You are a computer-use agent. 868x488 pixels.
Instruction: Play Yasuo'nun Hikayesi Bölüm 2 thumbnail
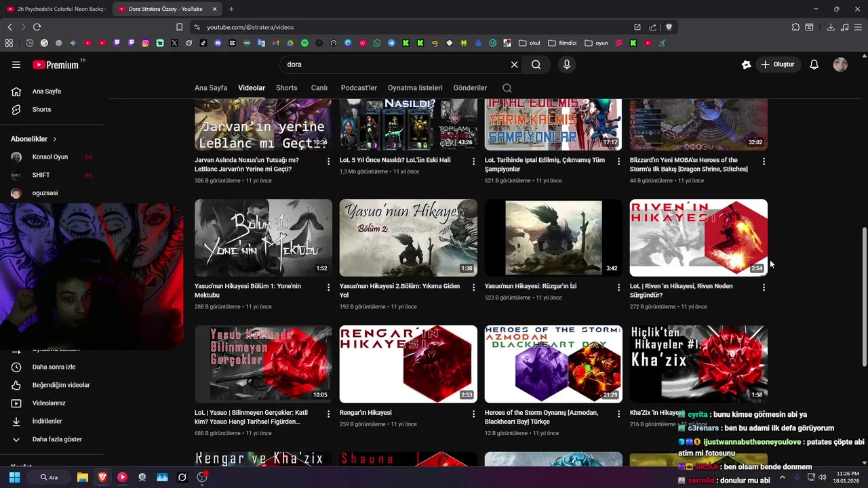coord(408,238)
